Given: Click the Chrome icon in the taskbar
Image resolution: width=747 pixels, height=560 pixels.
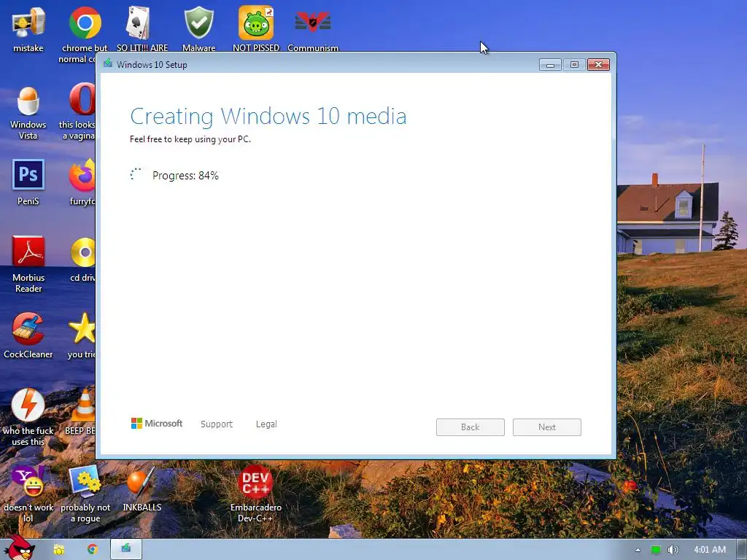Looking at the screenshot, I should [x=93, y=550].
